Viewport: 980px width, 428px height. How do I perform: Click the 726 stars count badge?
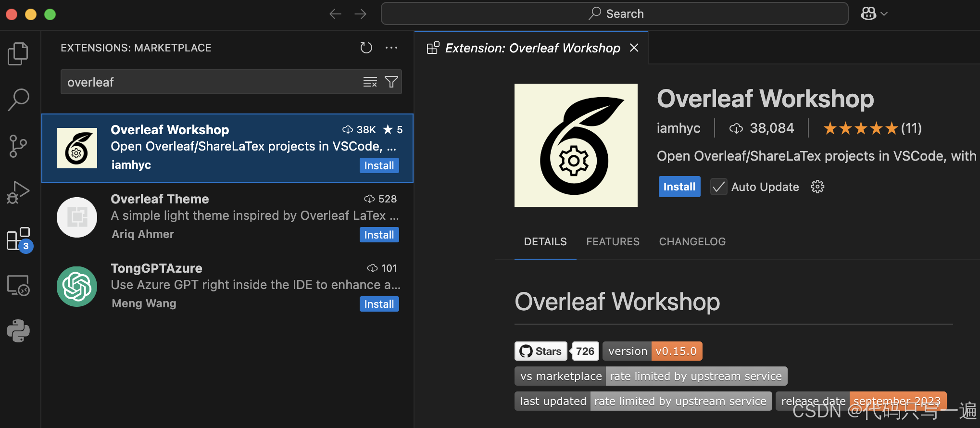tap(585, 351)
